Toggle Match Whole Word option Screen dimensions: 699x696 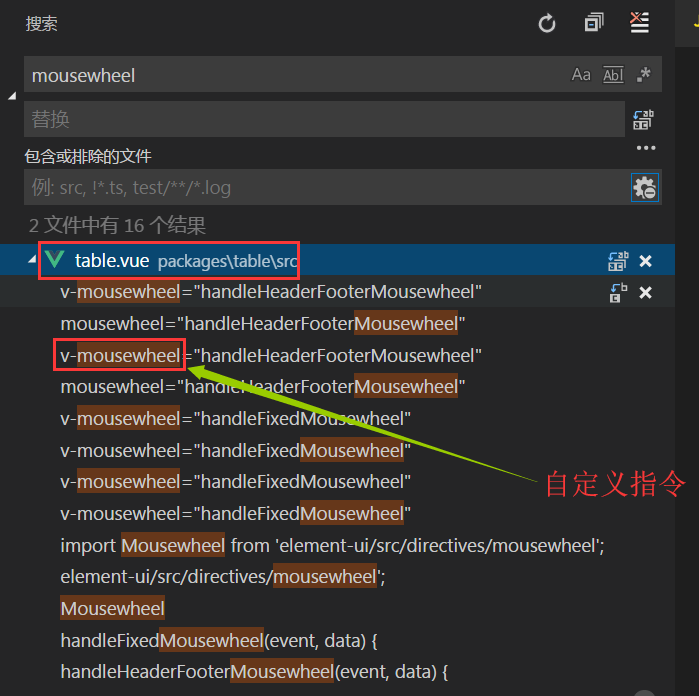(613, 74)
